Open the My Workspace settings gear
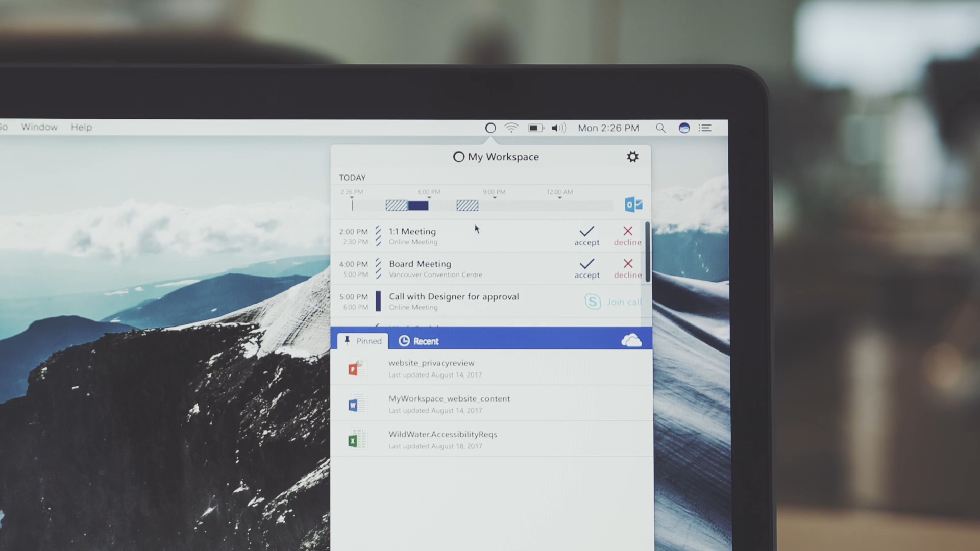This screenshot has width=980, height=551. [x=633, y=157]
